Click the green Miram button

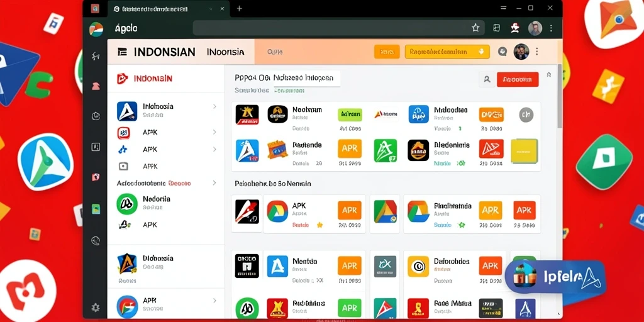point(350,114)
